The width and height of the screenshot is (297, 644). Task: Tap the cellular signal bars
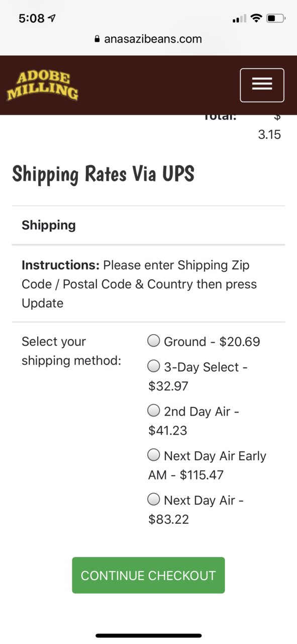click(239, 19)
